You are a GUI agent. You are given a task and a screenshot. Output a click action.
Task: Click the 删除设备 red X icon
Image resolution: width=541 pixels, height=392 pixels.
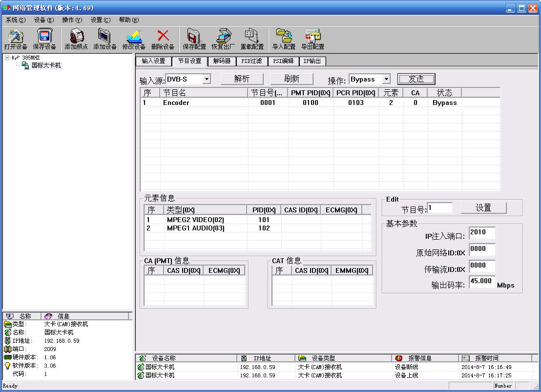(163, 36)
